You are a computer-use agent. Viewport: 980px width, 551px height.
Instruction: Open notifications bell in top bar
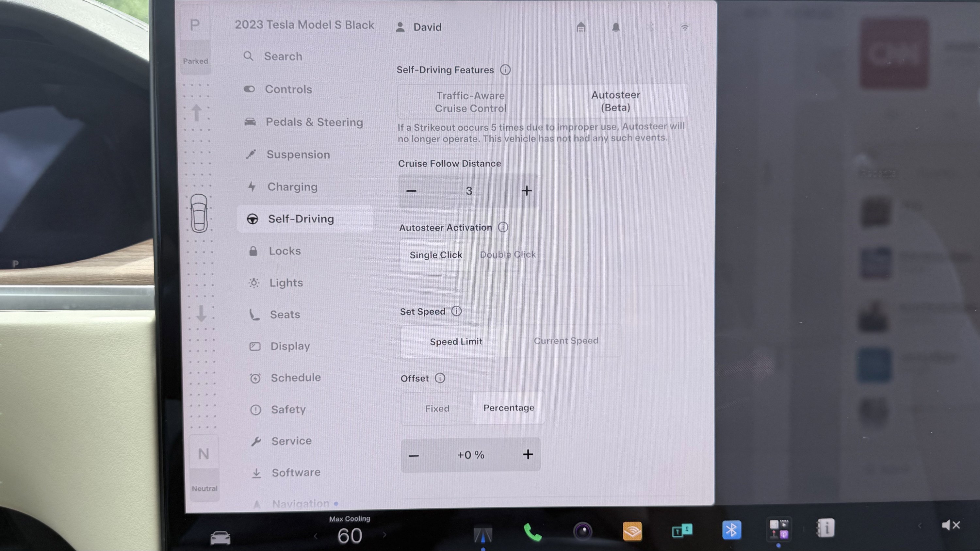615,27
